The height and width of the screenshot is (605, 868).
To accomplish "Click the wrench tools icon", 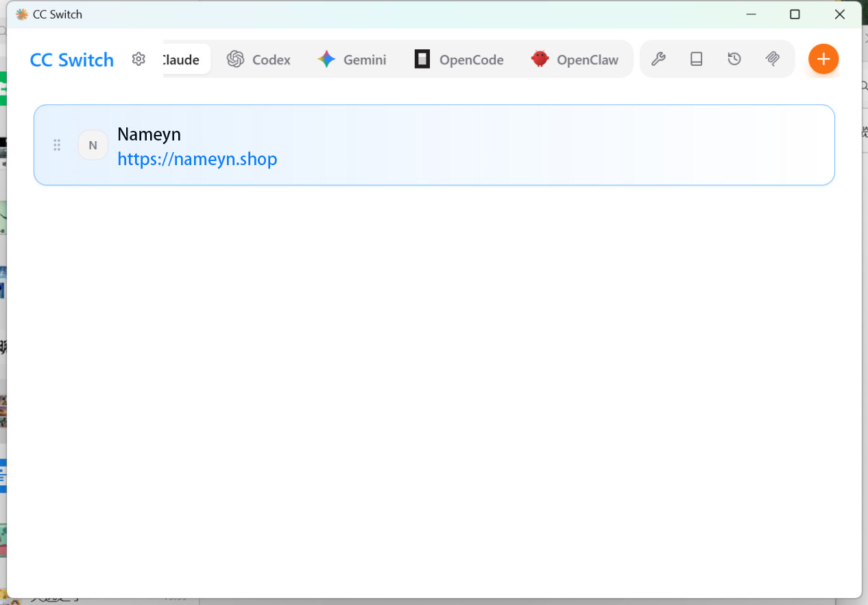I will (658, 60).
